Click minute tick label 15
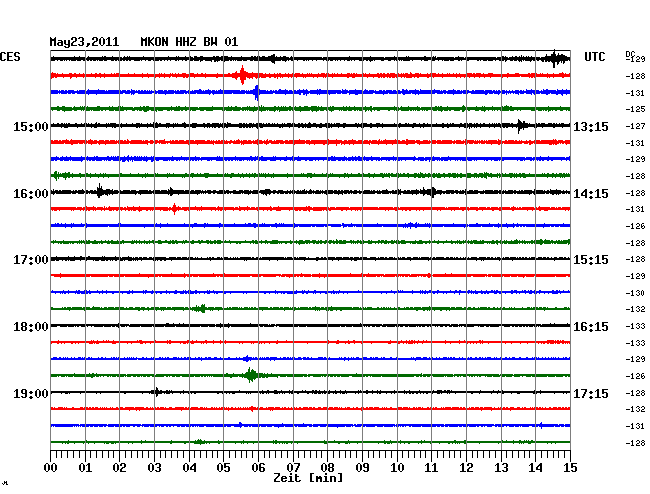 point(570,468)
